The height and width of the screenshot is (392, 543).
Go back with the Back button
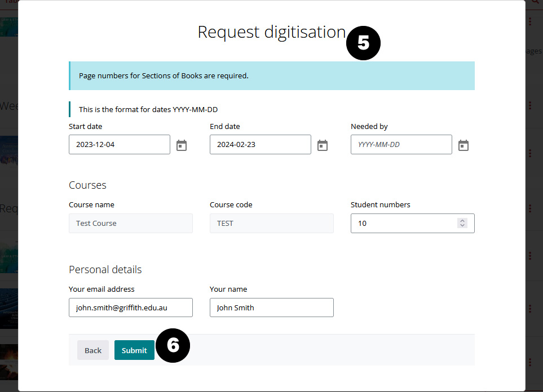coord(93,350)
